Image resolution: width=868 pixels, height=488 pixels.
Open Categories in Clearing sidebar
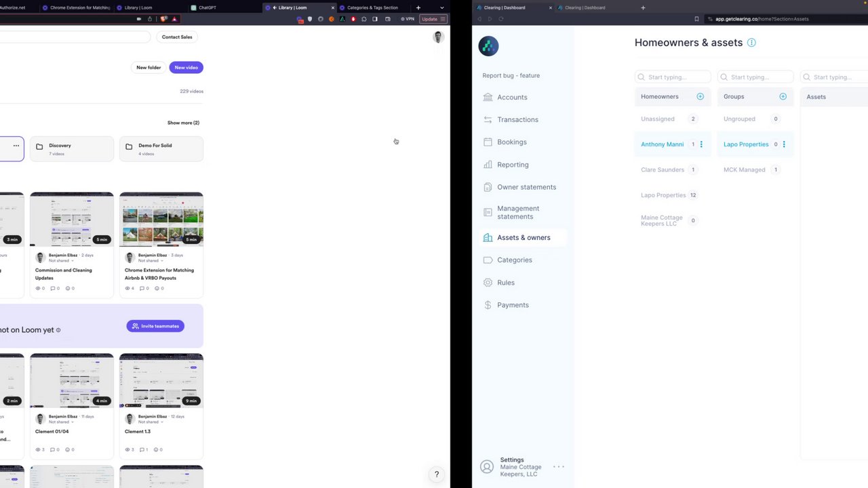pyautogui.click(x=515, y=260)
